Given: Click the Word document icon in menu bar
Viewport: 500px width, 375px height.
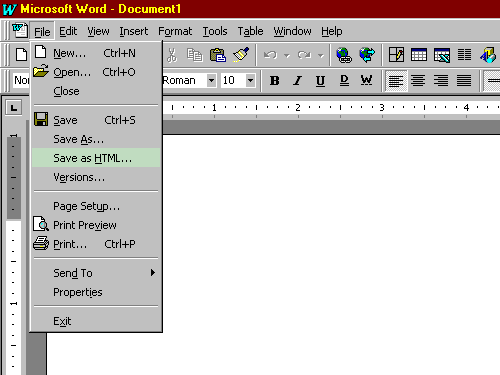Looking at the screenshot, I should 20,30.
